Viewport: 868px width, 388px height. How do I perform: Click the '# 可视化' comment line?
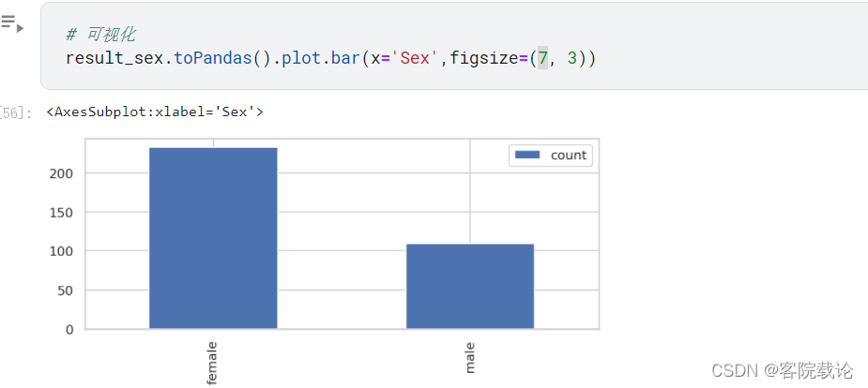[99, 35]
